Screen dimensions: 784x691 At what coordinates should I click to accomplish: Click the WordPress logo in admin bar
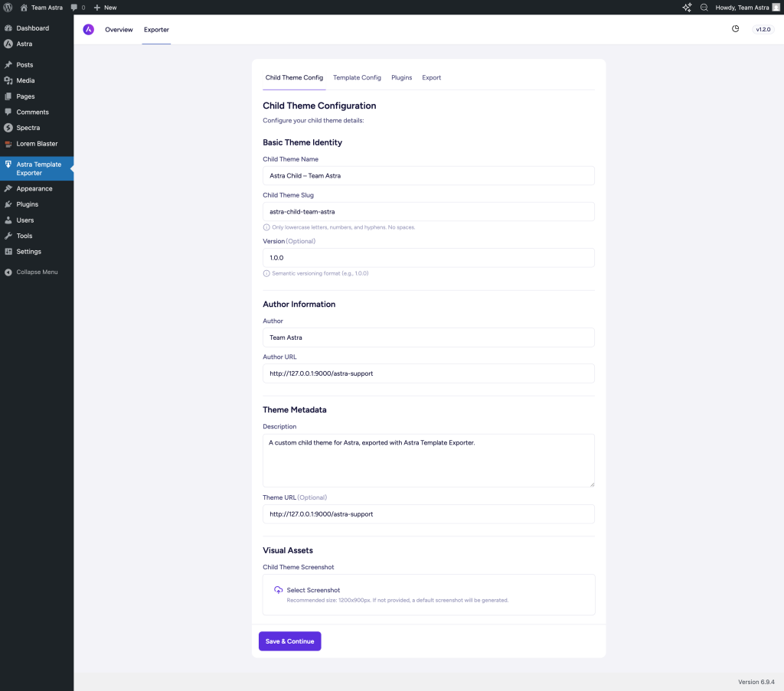[8, 7]
